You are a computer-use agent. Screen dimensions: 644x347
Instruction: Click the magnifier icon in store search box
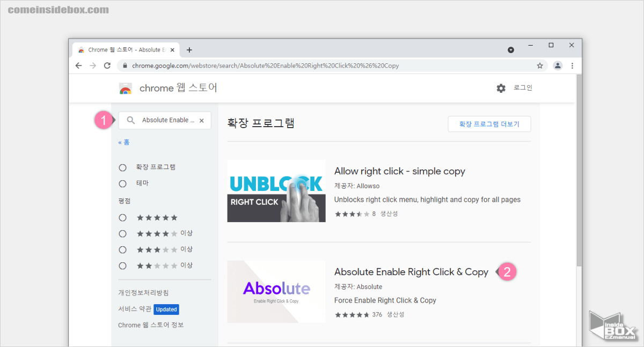[130, 120]
